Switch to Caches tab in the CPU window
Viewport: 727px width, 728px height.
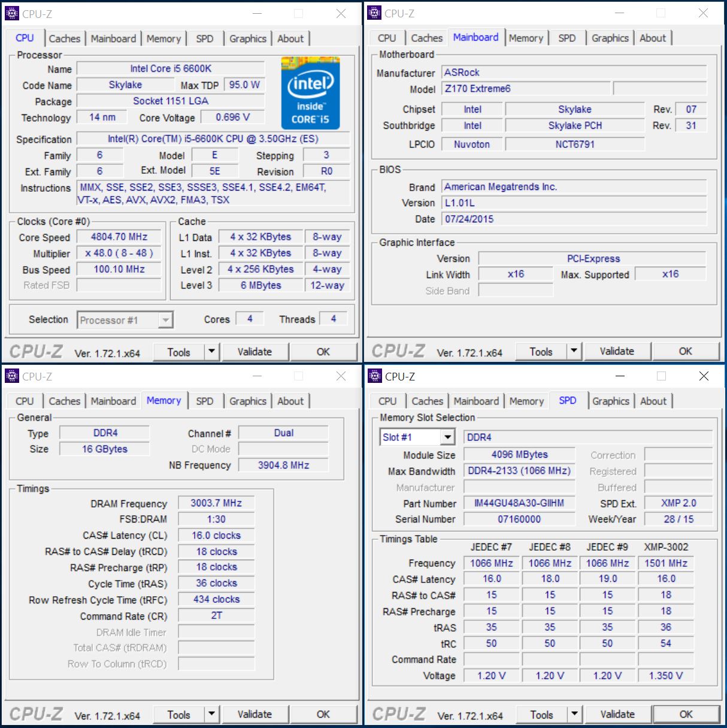click(x=64, y=38)
